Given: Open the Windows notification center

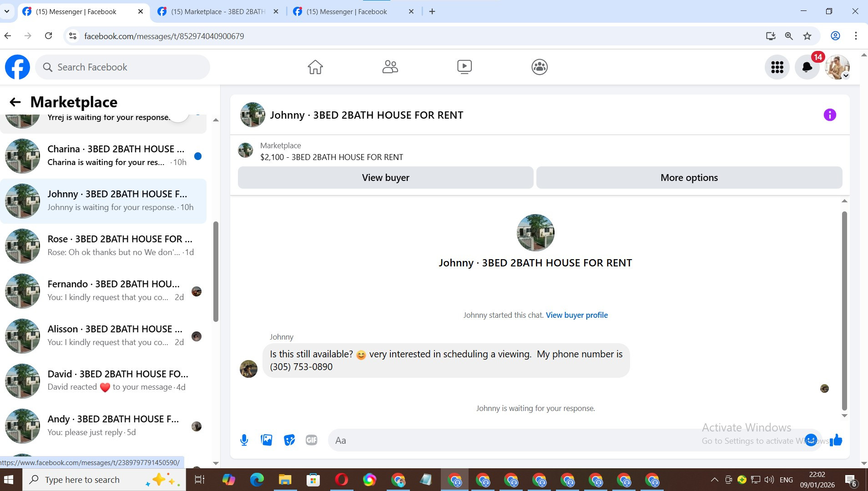Looking at the screenshot, I should (x=851, y=480).
